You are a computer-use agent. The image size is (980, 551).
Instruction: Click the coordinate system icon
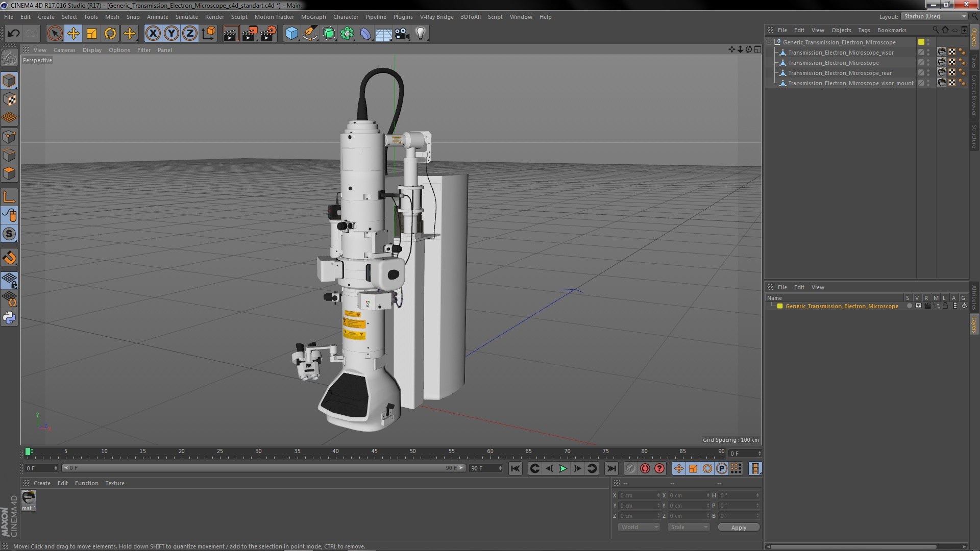[209, 34]
